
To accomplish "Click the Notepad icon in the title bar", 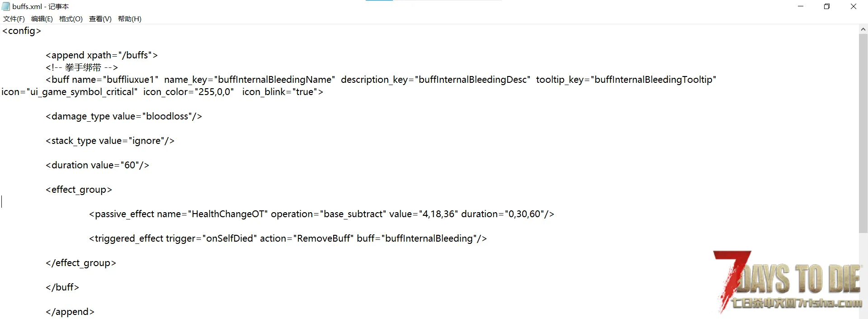I will (6, 6).
